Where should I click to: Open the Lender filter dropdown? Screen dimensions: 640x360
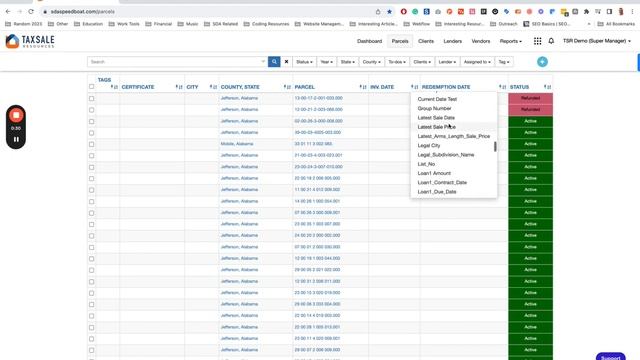point(447,62)
